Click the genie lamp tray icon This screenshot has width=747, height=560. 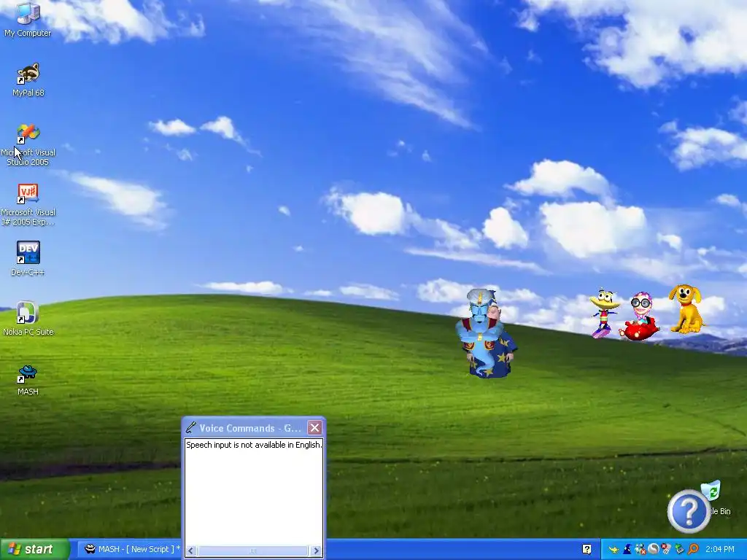(x=614, y=550)
